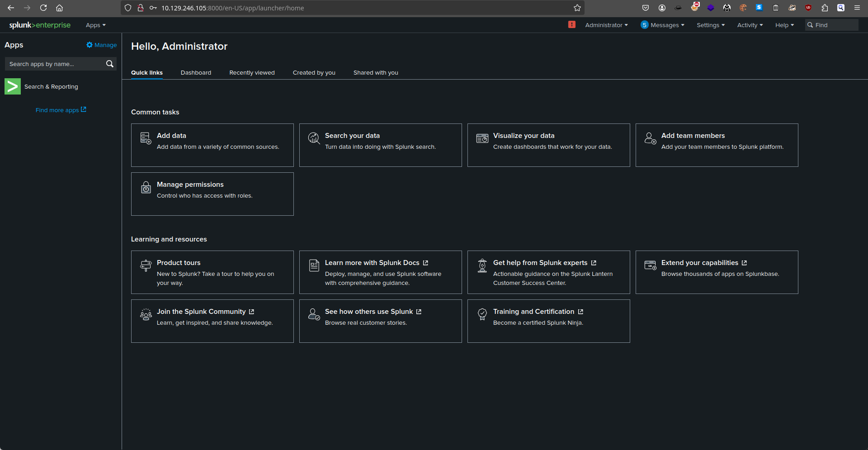868x450 pixels.
Task: Click the Manage permissions lock icon
Action: click(x=146, y=187)
